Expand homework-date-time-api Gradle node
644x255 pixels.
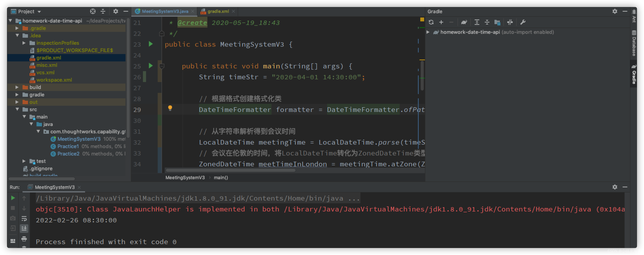click(x=428, y=32)
